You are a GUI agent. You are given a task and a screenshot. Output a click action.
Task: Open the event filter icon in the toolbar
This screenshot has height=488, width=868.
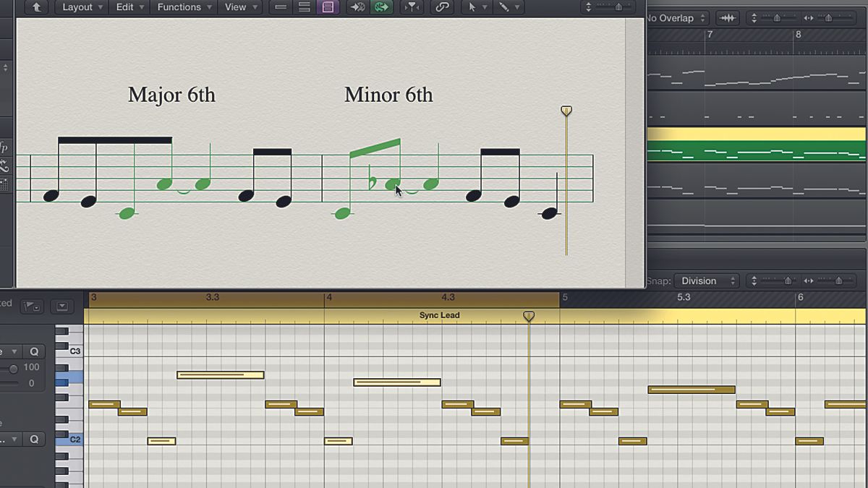(412, 7)
